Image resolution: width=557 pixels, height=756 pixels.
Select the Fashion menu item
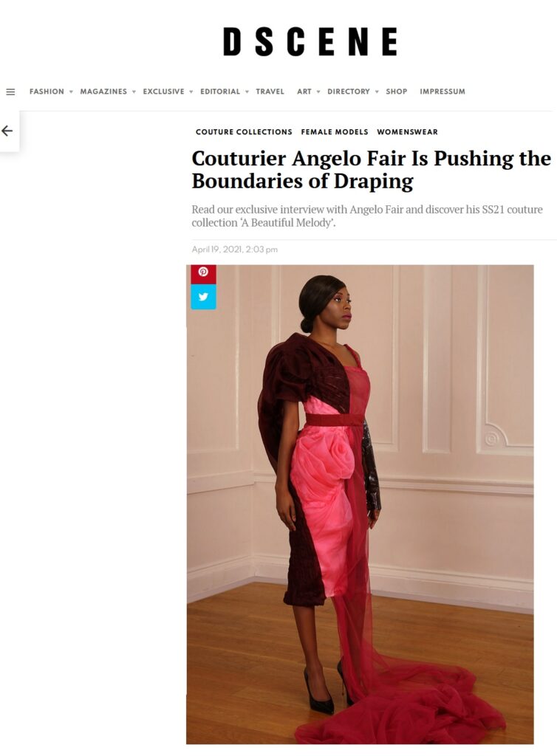47,92
